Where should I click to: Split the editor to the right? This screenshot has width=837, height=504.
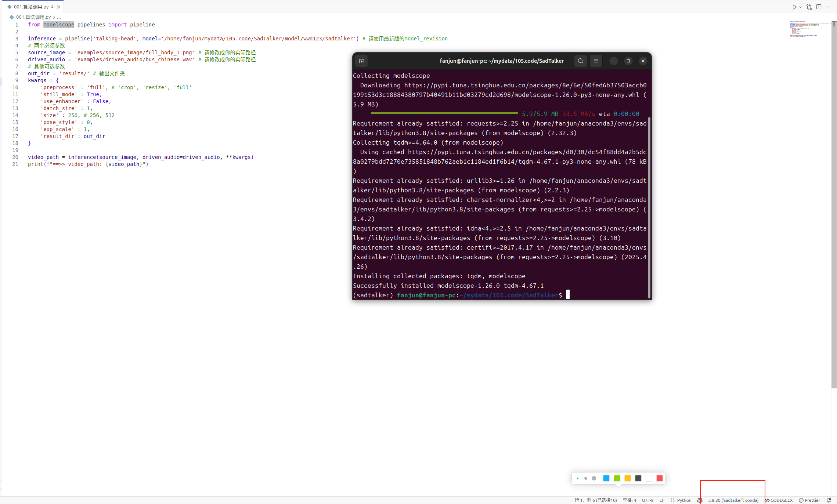819,7
